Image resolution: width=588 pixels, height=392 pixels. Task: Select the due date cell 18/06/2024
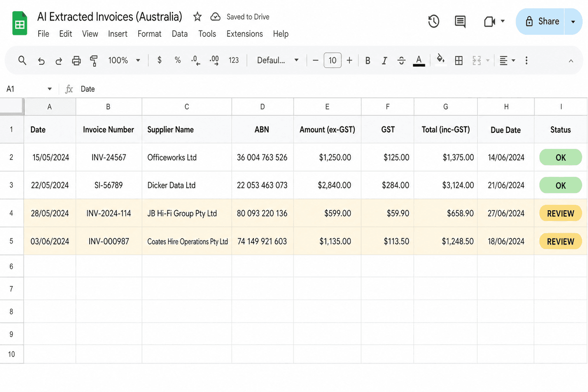tap(506, 241)
